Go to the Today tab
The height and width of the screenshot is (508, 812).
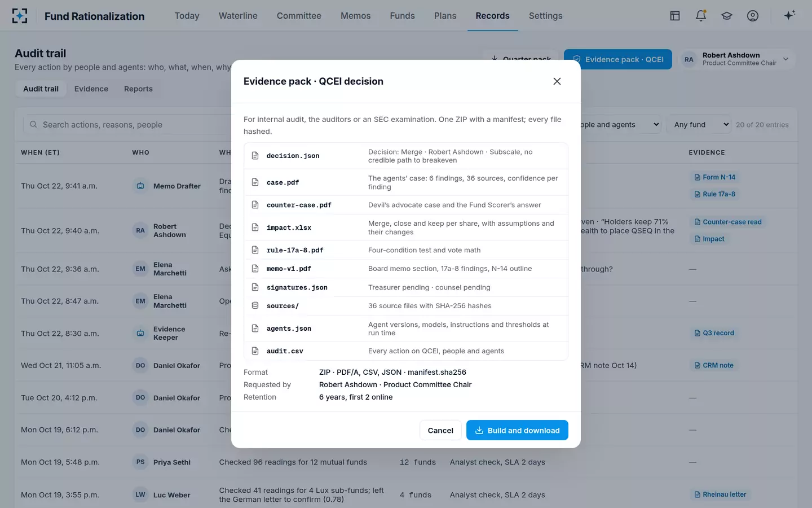187,16
